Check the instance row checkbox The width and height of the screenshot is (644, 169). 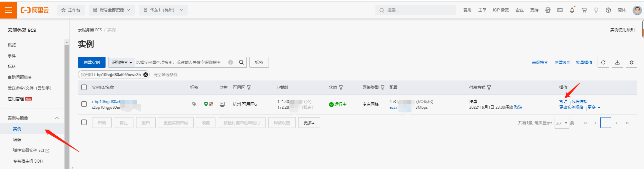coord(84,104)
